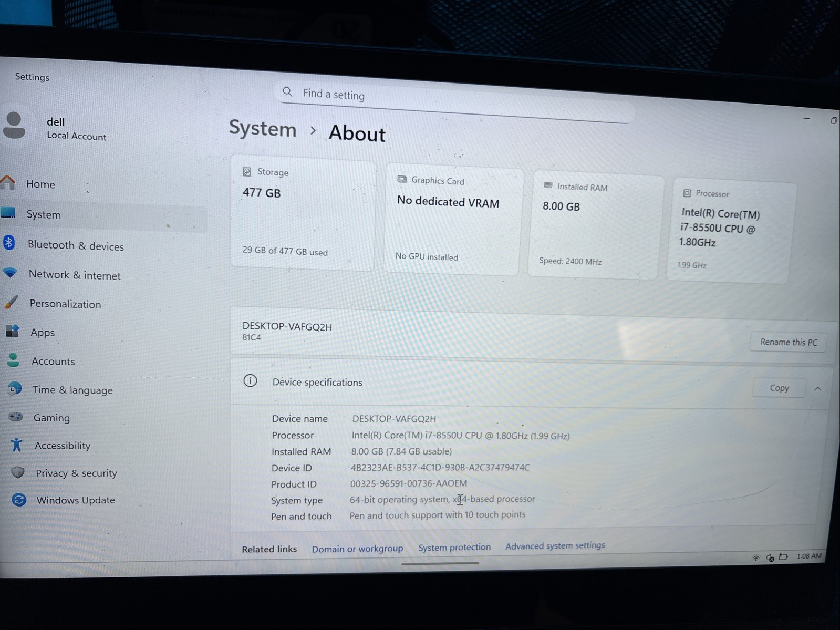
Task: Click the dell user avatar icon
Action: point(14,126)
